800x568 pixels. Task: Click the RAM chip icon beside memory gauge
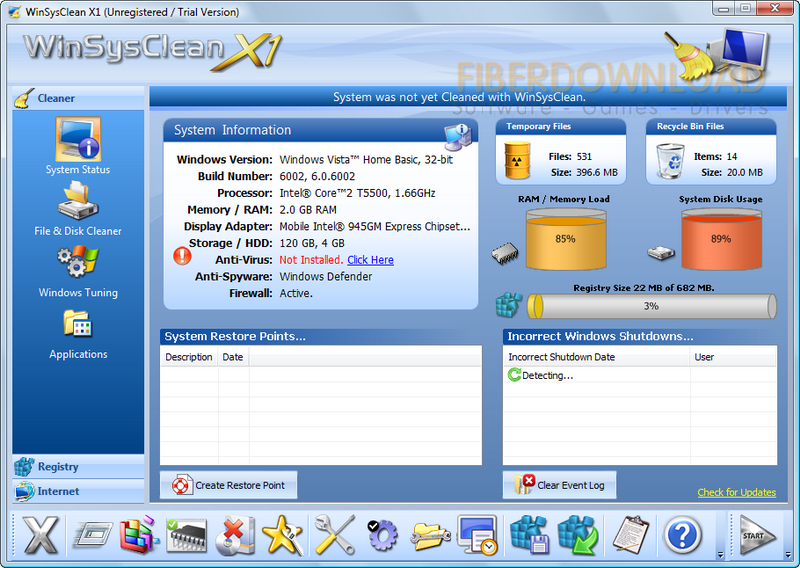tap(505, 253)
